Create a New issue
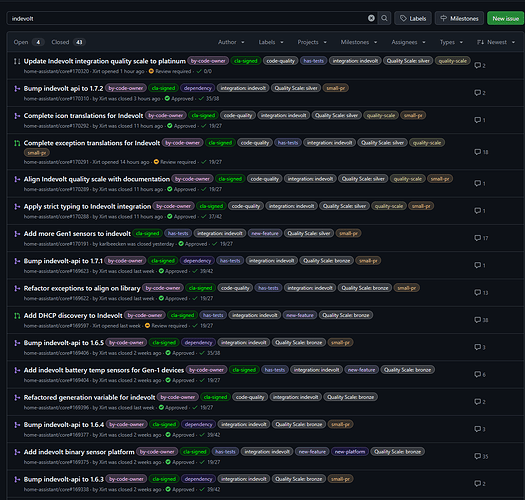This screenshot has height=500, width=525. coord(506,18)
